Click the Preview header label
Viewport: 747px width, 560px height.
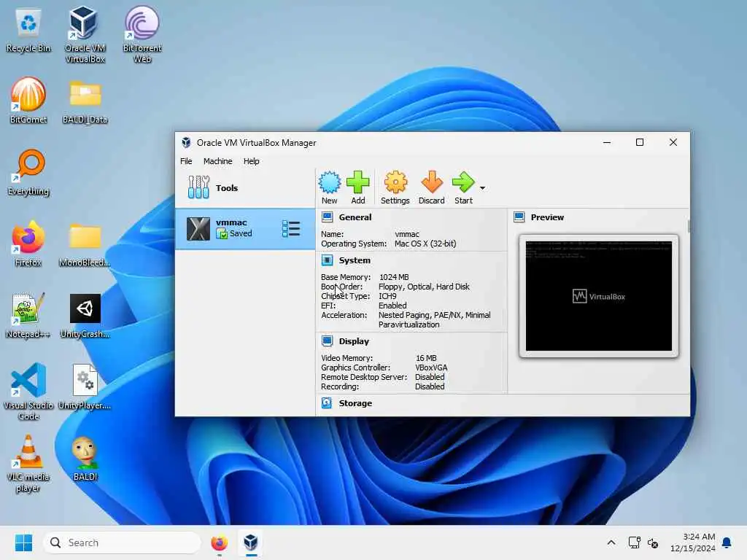tap(547, 217)
